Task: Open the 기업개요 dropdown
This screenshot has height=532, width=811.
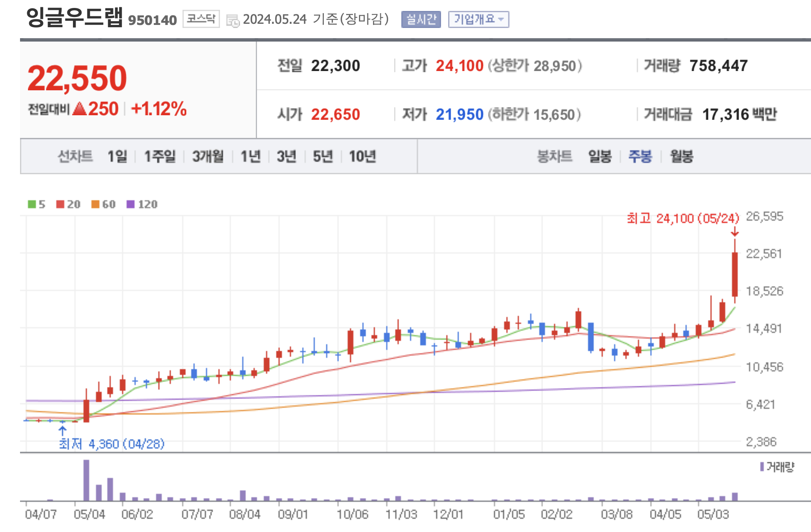Action: tap(478, 19)
